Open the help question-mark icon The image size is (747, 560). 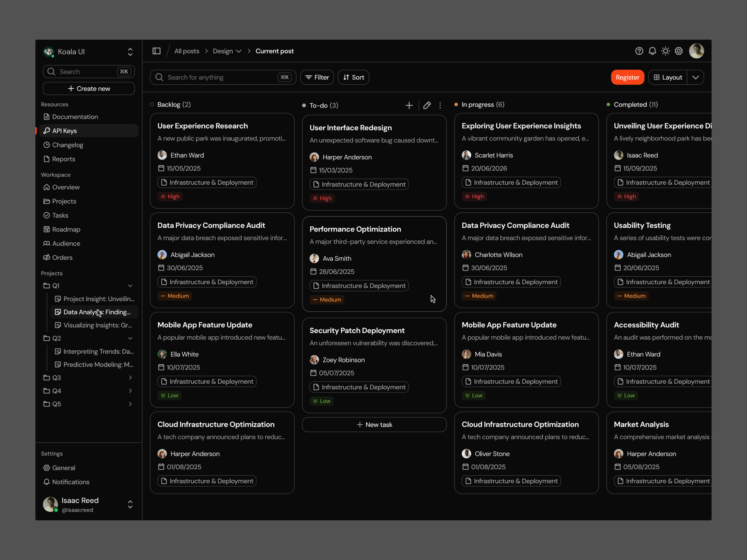click(639, 51)
